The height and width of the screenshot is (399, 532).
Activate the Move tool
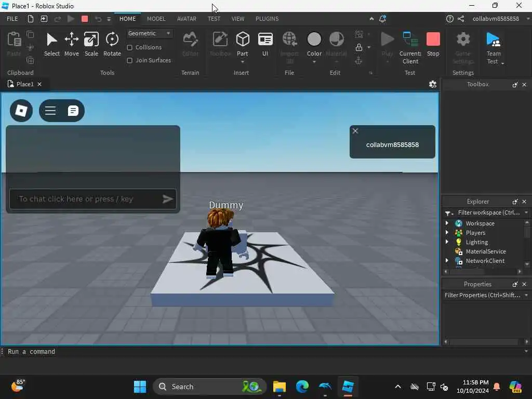[72, 44]
